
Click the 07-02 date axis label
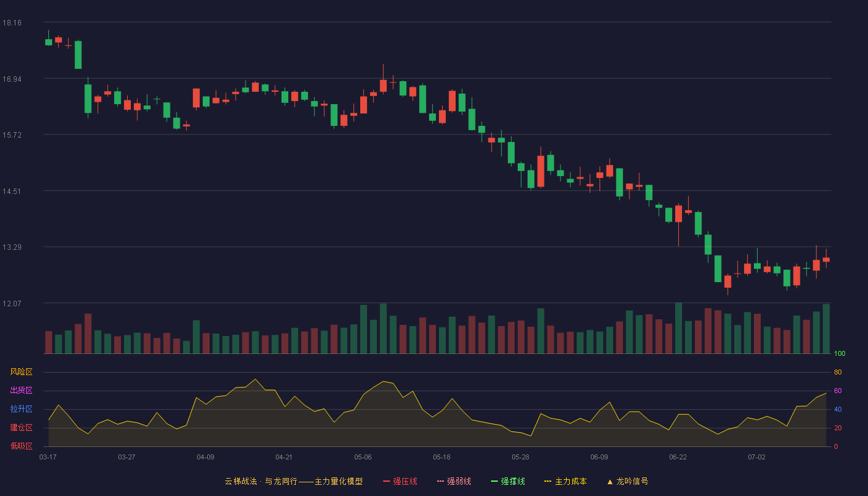pos(756,457)
